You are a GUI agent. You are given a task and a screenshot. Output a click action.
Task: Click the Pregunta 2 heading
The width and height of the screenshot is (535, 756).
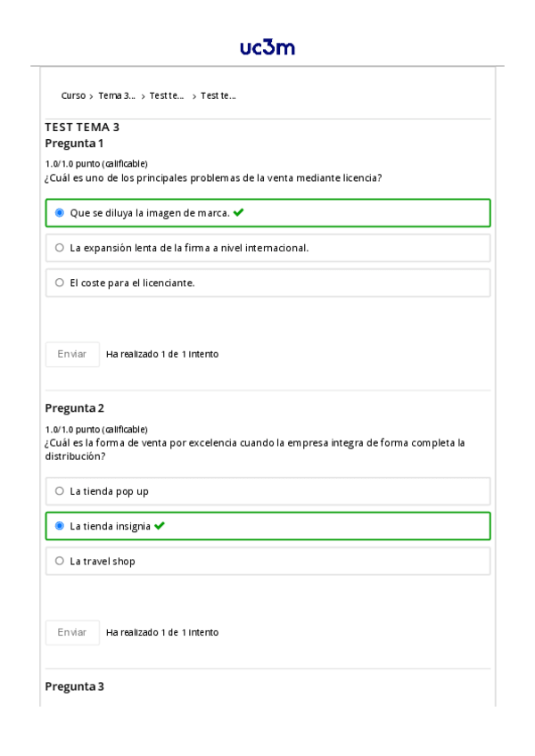point(75,408)
